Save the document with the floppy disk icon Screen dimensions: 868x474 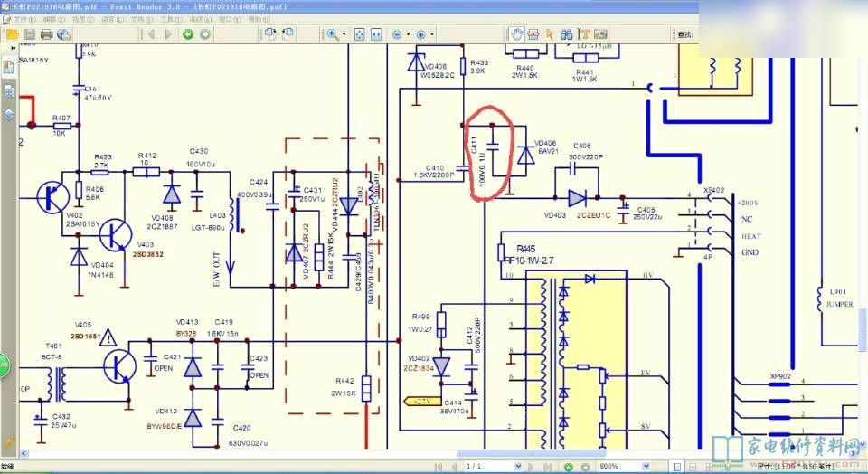(29, 34)
